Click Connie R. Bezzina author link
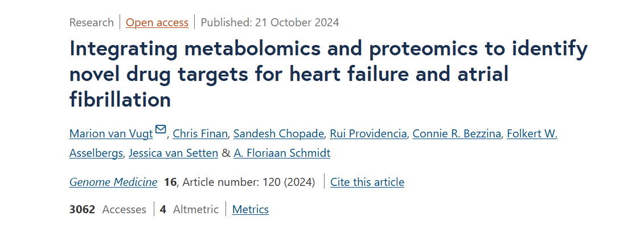Image resolution: width=644 pixels, height=240 pixels. point(457,134)
